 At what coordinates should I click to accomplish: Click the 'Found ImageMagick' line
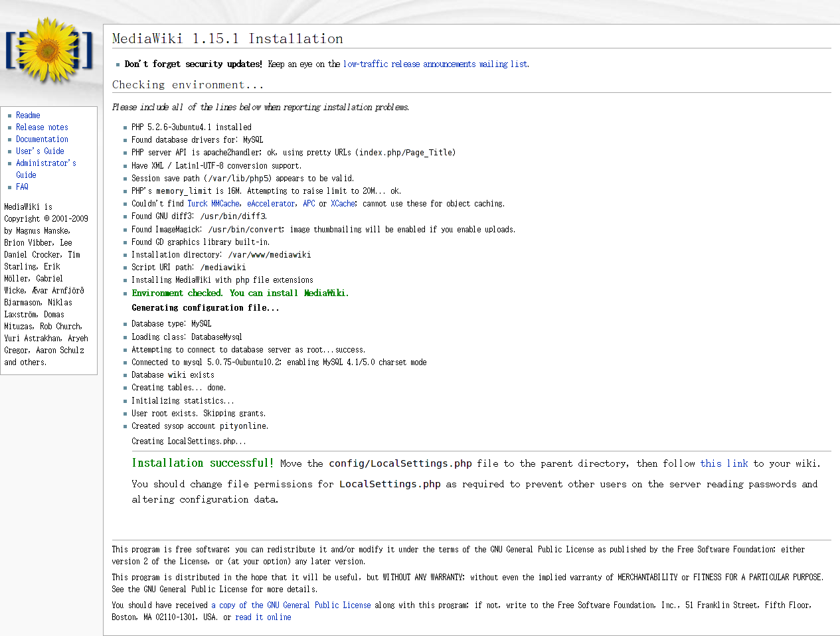pyautogui.click(x=323, y=230)
